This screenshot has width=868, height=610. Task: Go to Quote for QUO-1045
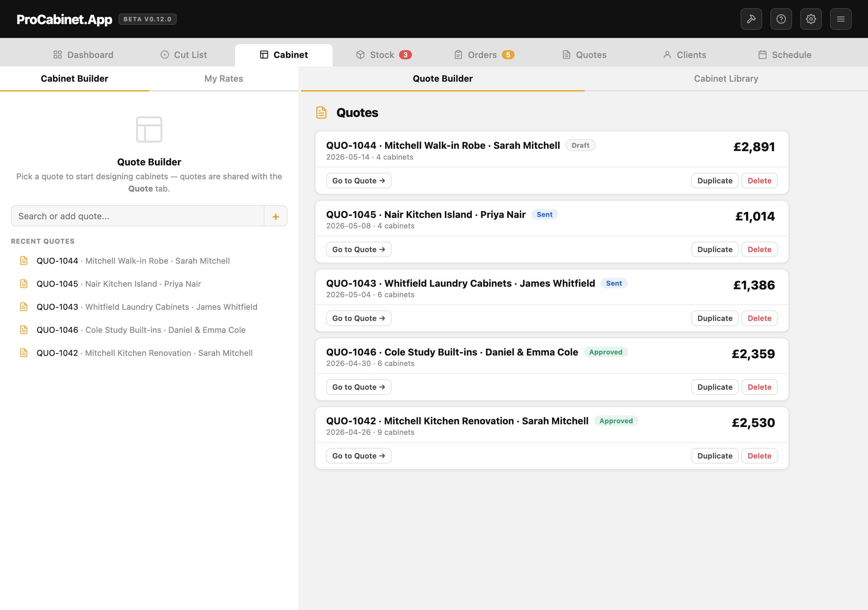359,249
